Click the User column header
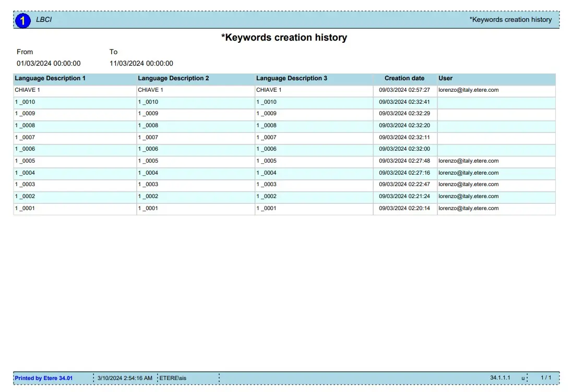The width and height of the screenshot is (571, 392). (x=445, y=78)
